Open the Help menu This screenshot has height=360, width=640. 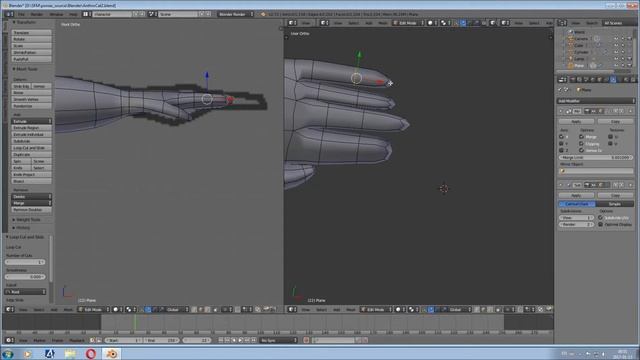(x=73, y=14)
